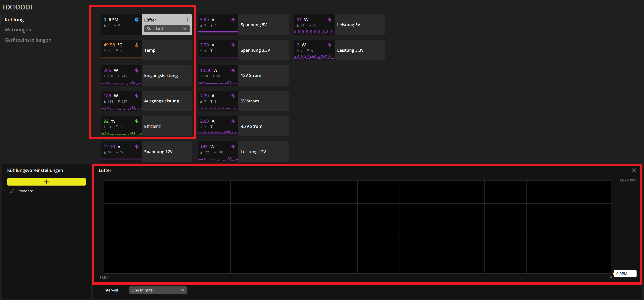Click the Ausgangsleistung tile label

162,101
